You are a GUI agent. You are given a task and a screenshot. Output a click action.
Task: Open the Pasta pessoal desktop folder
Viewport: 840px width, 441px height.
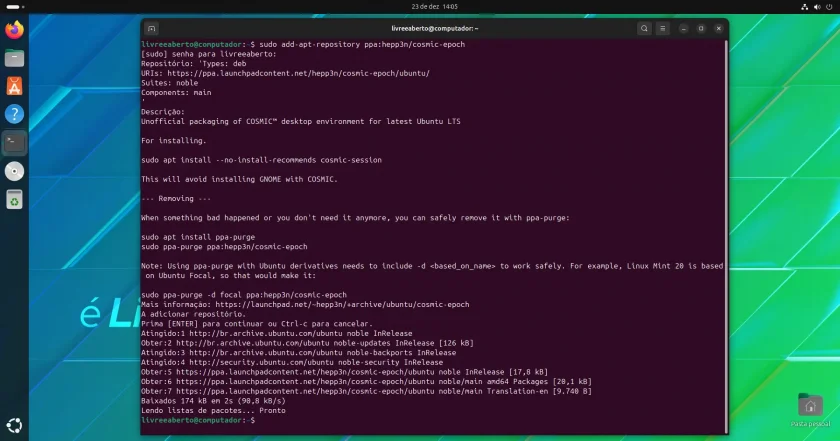coord(811,410)
